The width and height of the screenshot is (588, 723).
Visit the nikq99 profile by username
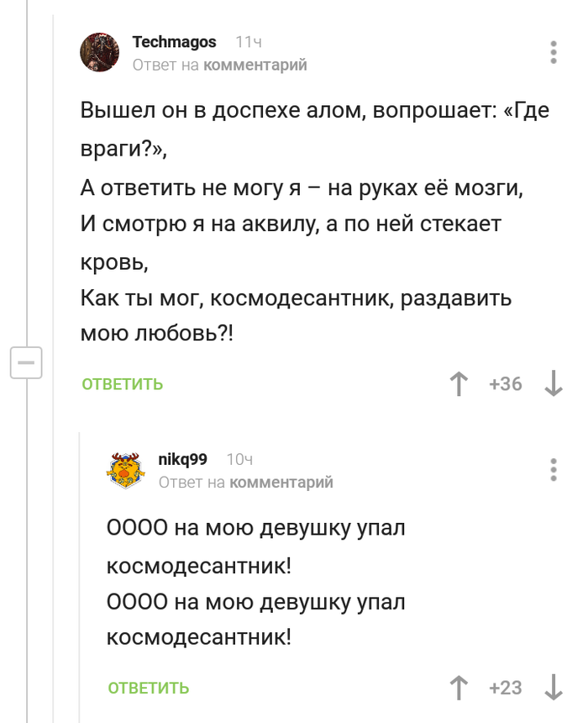coord(182,459)
